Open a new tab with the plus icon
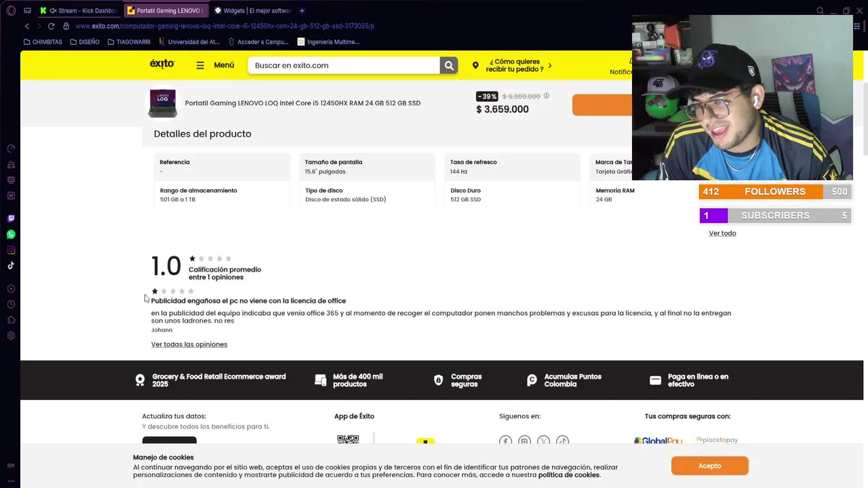 [302, 11]
